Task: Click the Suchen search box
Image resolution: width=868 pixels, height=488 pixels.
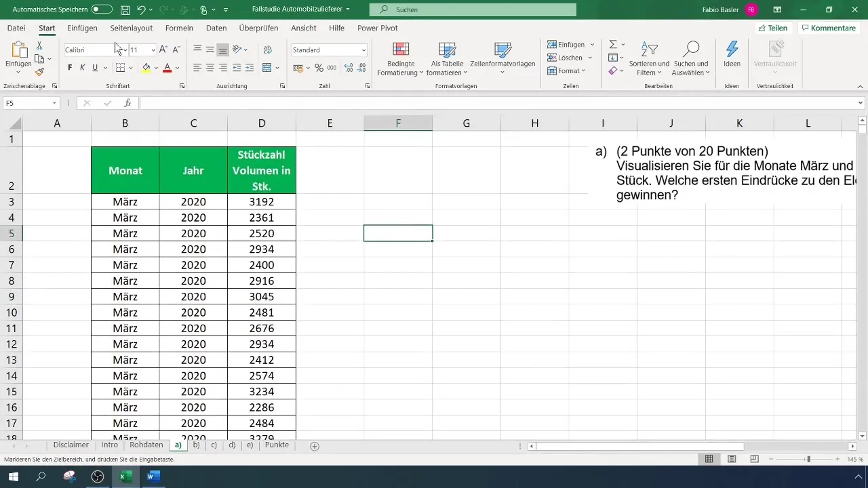Action: tap(473, 10)
